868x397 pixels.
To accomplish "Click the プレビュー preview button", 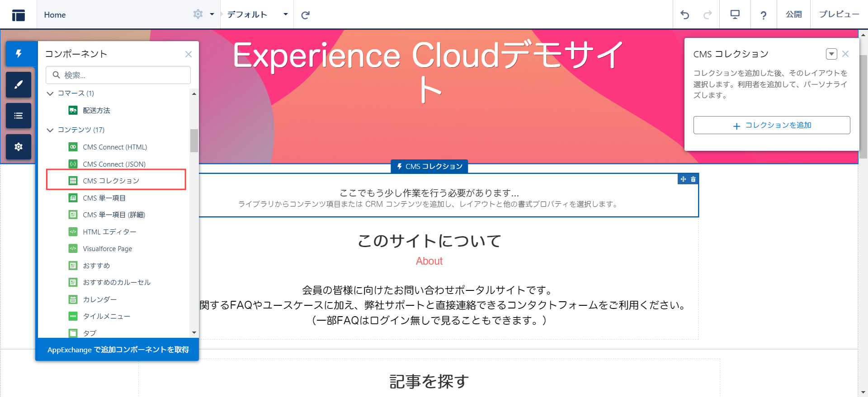I will [x=840, y=14].
